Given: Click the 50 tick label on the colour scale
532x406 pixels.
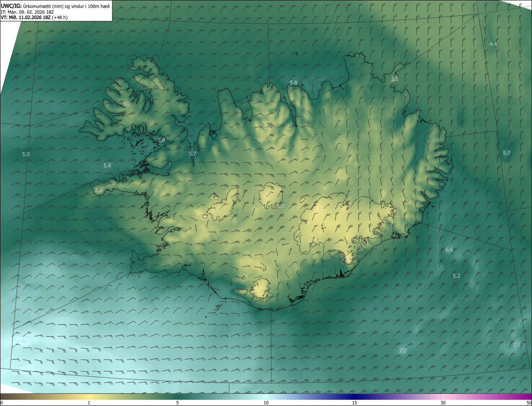Looking at the screenshot, I should (x=529, y=403).
